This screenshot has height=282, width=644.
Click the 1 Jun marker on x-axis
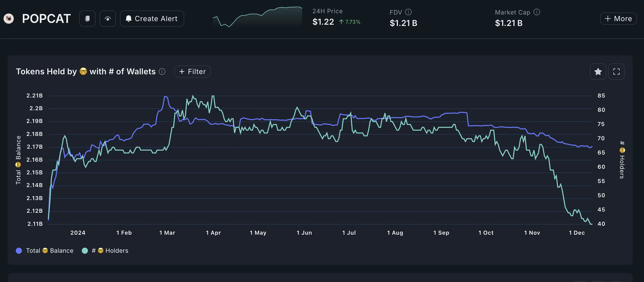(x=304, y=233)
